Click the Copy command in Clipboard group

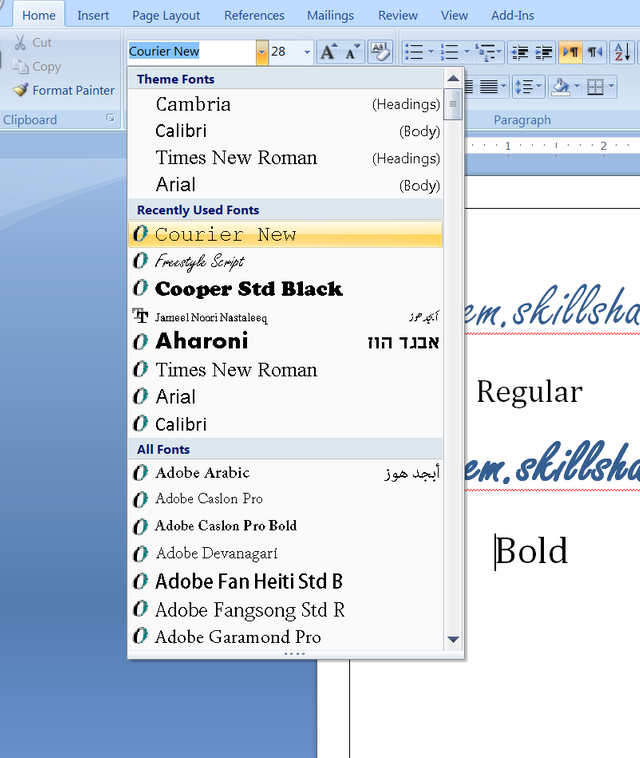coord(37,66)
